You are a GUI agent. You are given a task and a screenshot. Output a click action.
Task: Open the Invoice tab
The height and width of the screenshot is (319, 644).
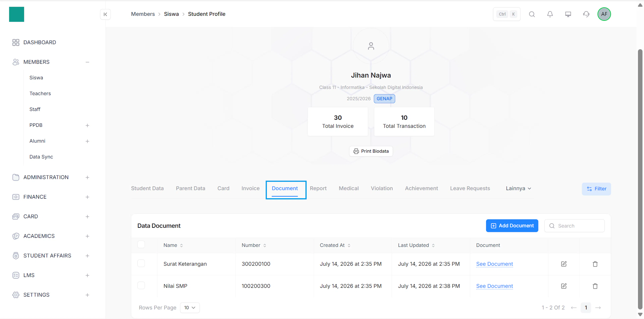pos(250,188)
